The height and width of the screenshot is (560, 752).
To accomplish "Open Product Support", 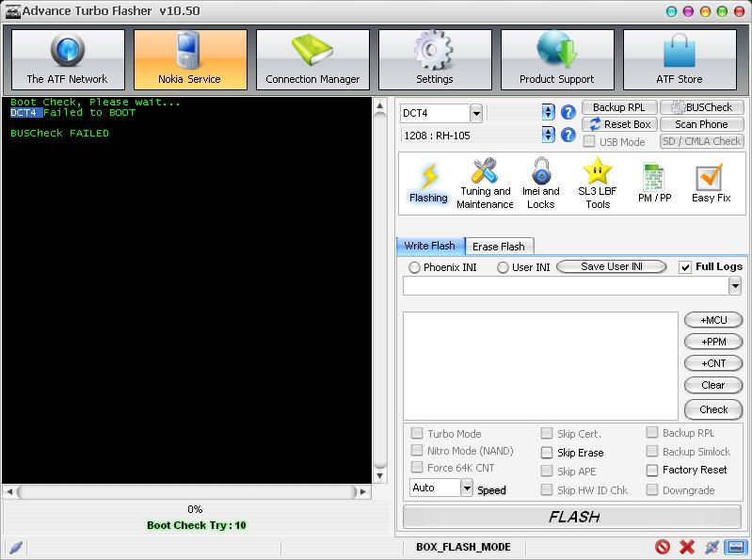I will pyautogui.click(x=557, y=59).
